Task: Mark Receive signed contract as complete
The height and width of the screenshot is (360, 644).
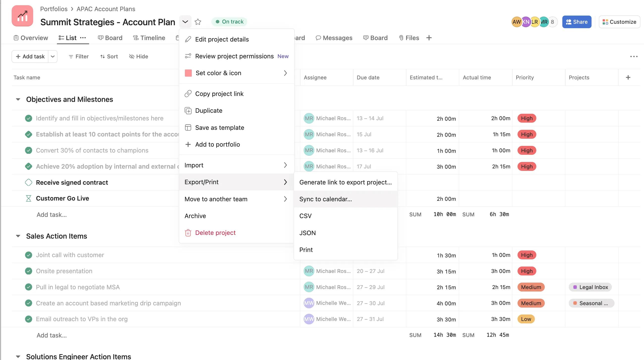Action: point(28,182)
